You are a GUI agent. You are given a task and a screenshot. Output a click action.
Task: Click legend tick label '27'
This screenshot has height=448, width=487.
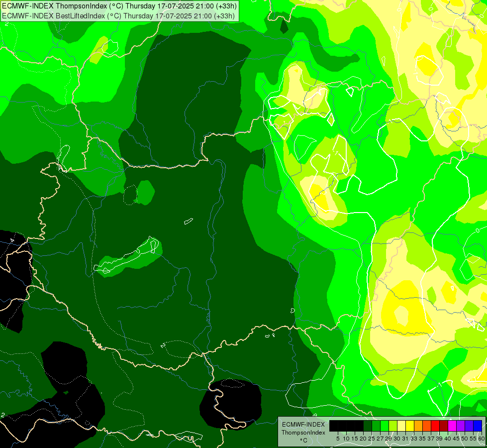click(x=380, y=439)
